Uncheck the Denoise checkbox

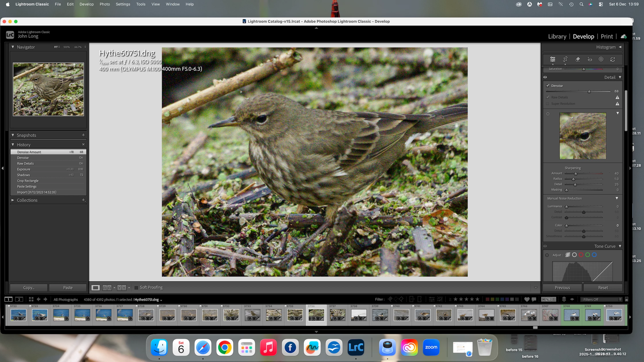(548, 86)
